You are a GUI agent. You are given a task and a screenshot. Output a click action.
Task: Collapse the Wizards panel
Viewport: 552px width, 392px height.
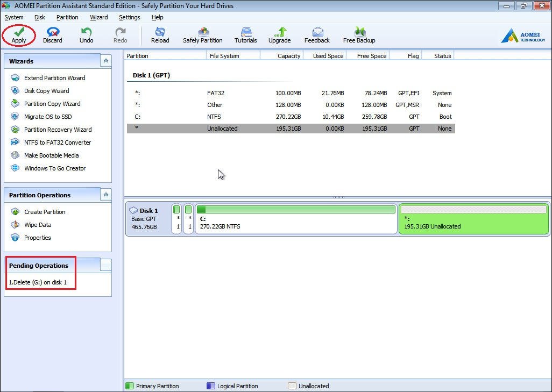click(x=106, y=61)
